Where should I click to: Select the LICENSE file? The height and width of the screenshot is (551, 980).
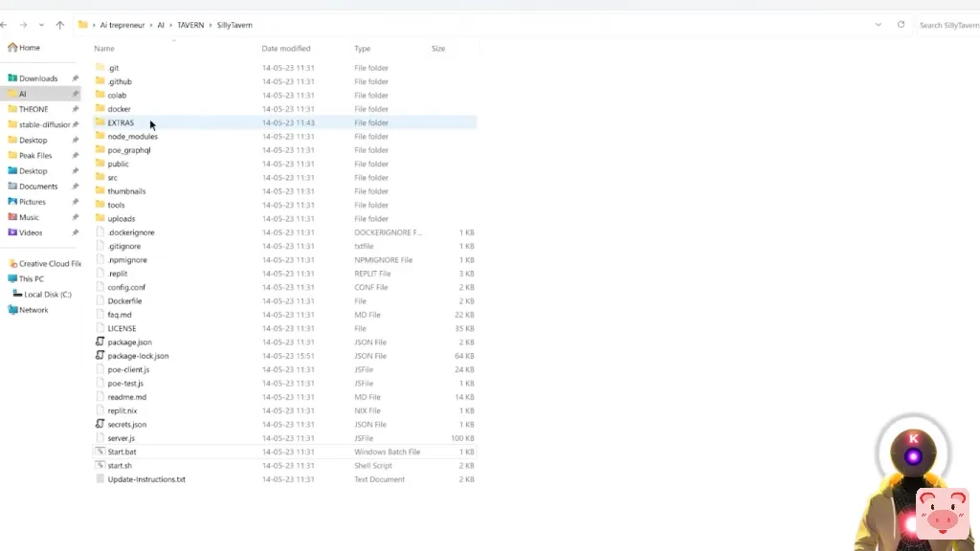click(x=122, y=329)
